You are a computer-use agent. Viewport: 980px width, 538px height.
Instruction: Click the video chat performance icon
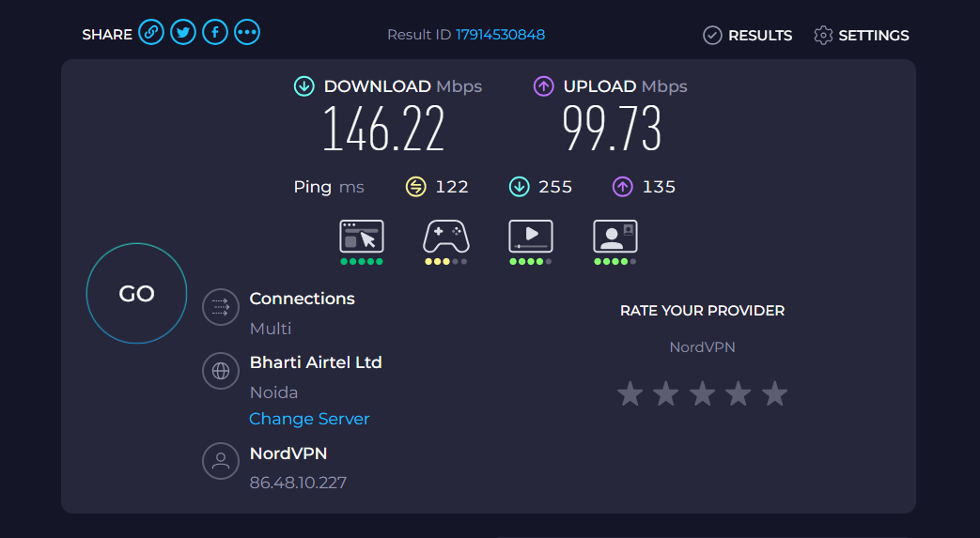coord(615,237)
